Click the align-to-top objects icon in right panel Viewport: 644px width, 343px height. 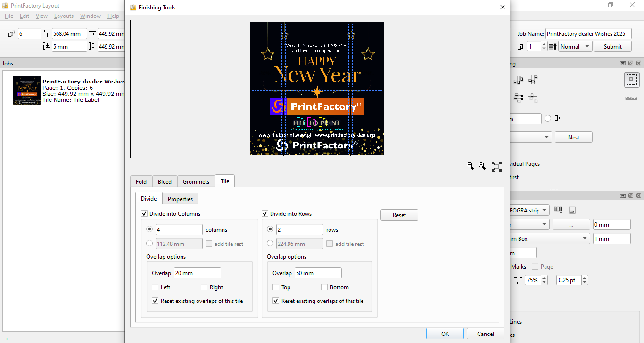coord(519,80)
